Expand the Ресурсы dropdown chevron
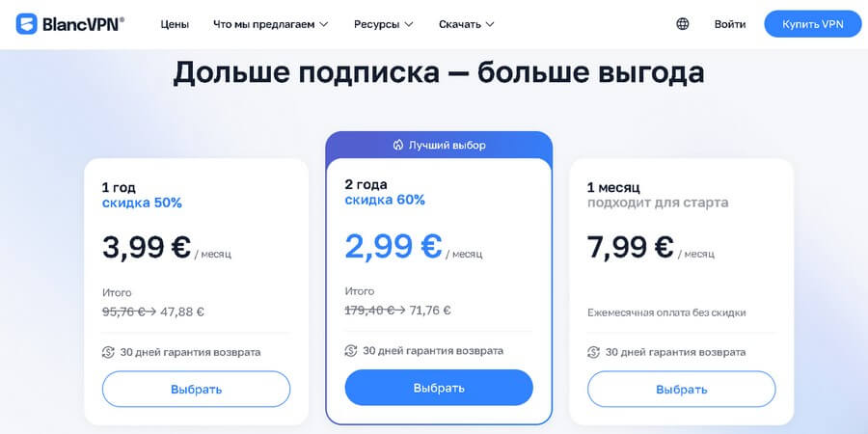Viewport: 868px width, 434px height. (x=409, y=24)
